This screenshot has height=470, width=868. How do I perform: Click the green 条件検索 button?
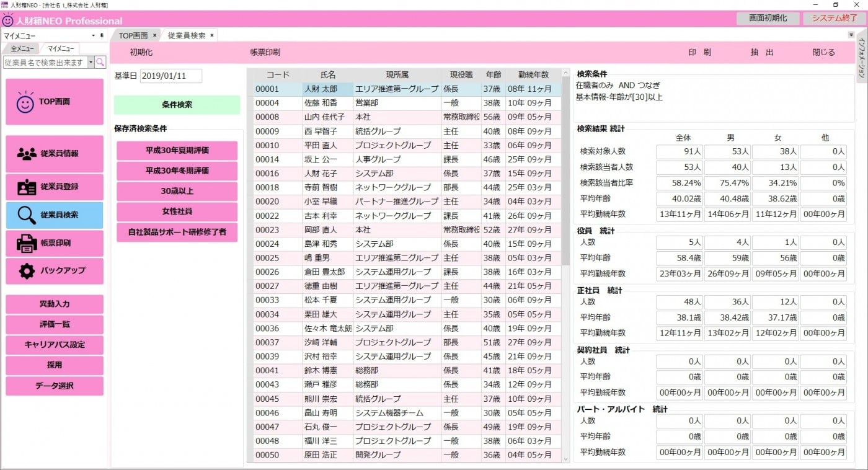click(177, 105)
